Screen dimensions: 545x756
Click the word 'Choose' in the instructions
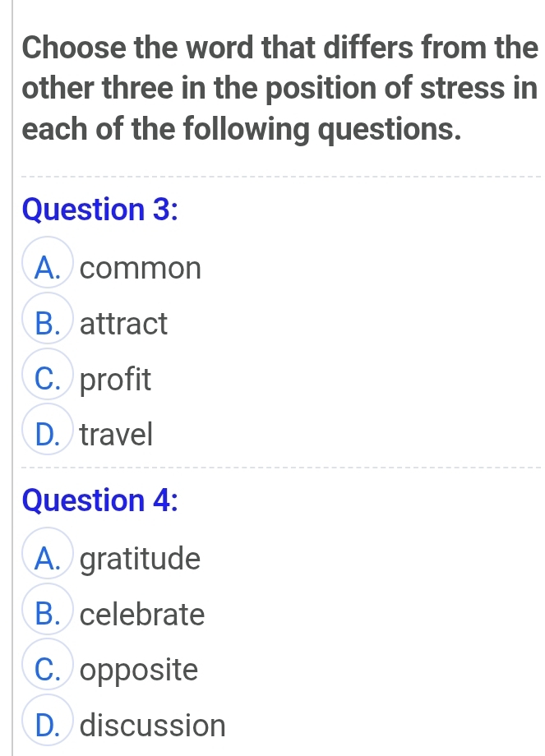click(x=73, y=48)
